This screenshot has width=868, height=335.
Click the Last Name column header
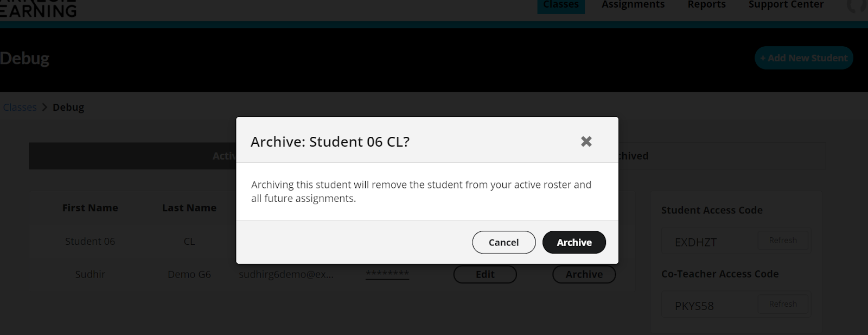(x=189, y=208)
